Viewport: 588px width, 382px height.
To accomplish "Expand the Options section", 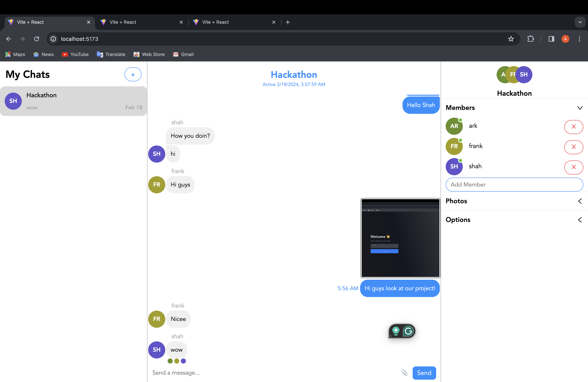I will tap(580, 220).
